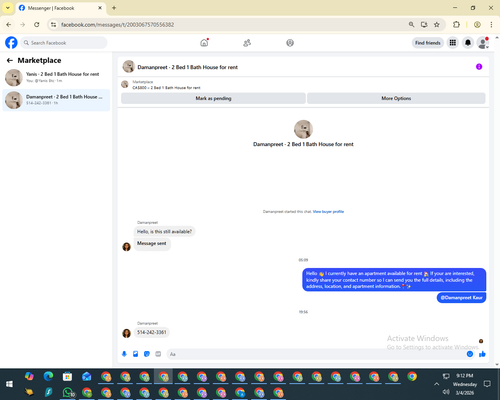Click the "Message sent" bubble
The height and width of the screenshot is (400, 500).
pos(152,244)
